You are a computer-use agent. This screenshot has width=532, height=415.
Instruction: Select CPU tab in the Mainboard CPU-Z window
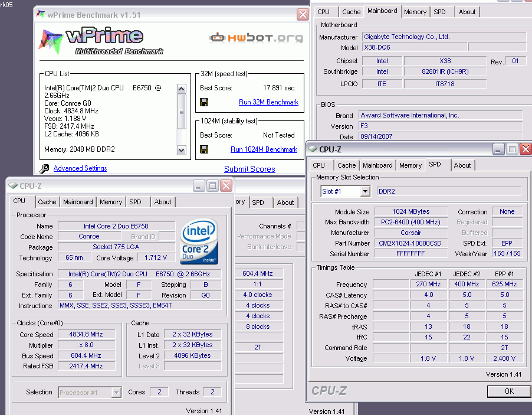coord(323,12)
